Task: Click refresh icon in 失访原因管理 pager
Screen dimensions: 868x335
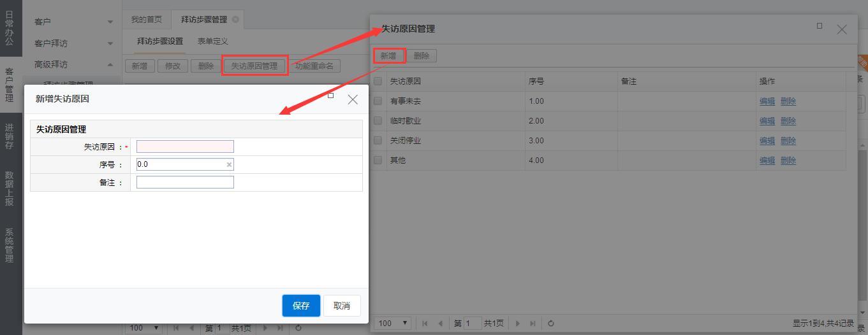Action: pos(551,324)
